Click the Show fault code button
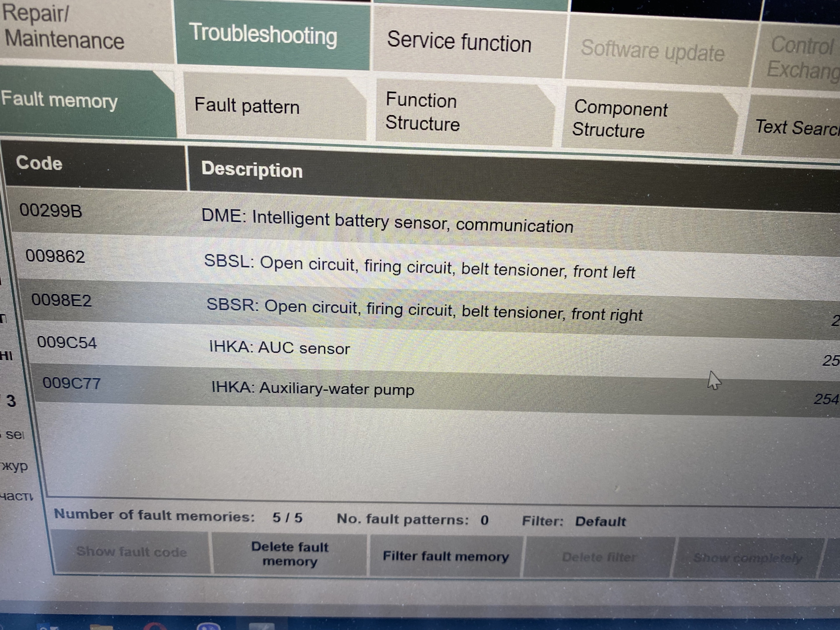The width and height of the screenshot is (840, 630). (x=131, y=552)
